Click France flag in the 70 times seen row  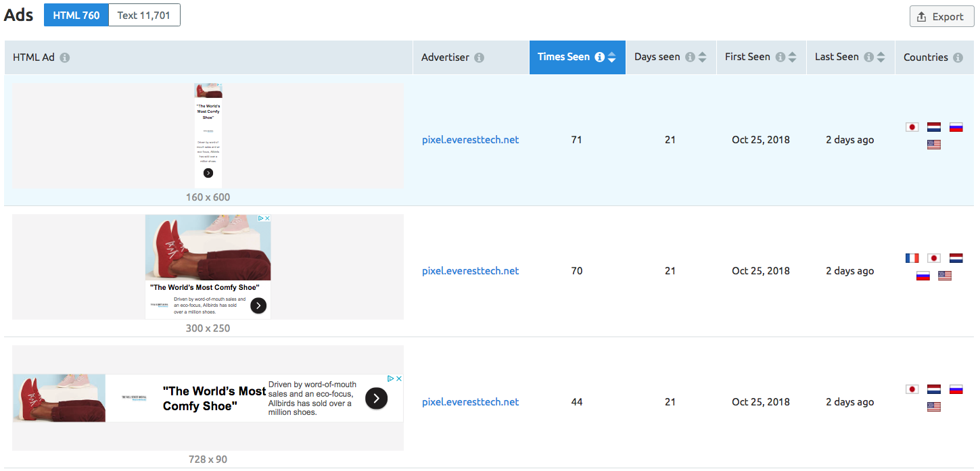click(x=912, y=258)
